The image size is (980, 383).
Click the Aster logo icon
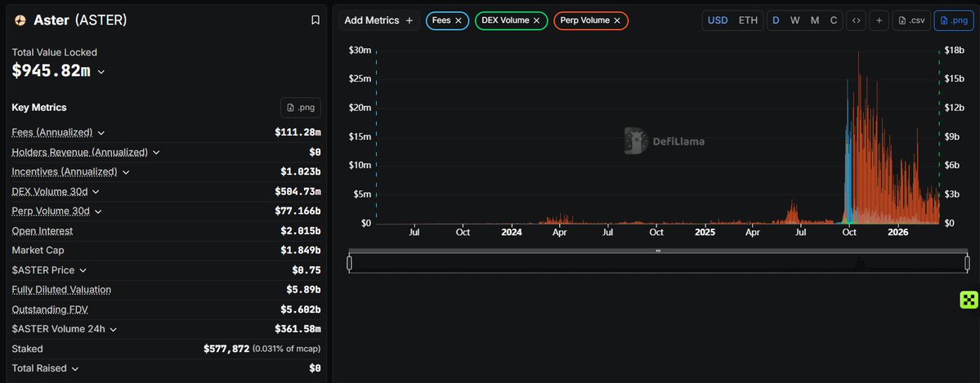[20, 20]
